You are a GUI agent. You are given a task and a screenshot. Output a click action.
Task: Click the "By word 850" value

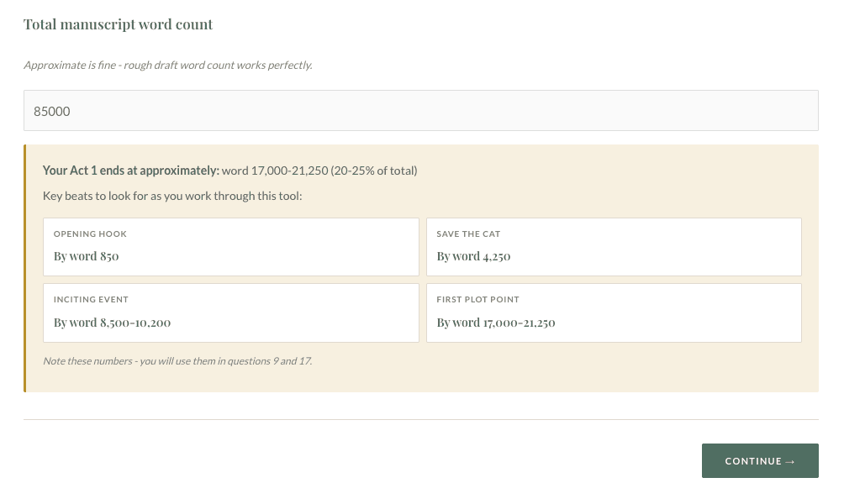pyautogui.click(x=86, y=256)
